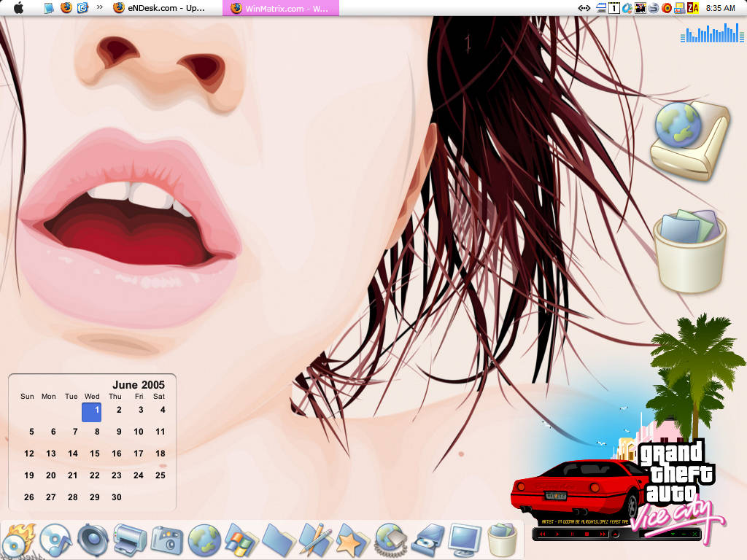
Task: Open the trash bin dock icon
Action: pos(502,540)
